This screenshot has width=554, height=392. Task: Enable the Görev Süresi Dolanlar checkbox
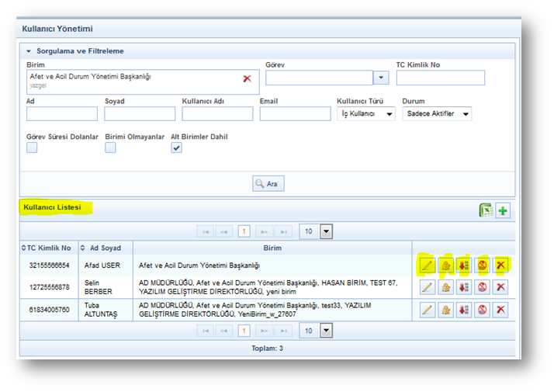coord(32,147)
